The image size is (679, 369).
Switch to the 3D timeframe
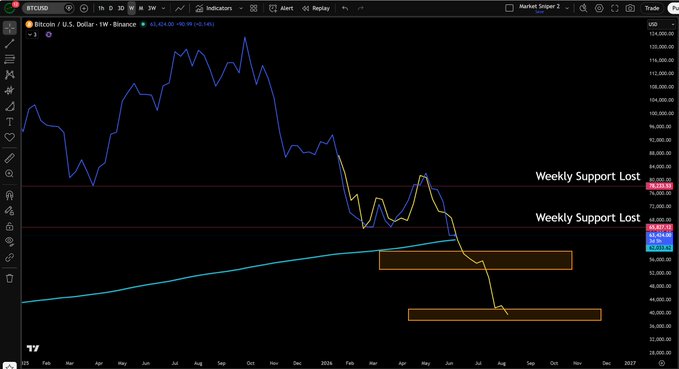[x=121, y=8]
